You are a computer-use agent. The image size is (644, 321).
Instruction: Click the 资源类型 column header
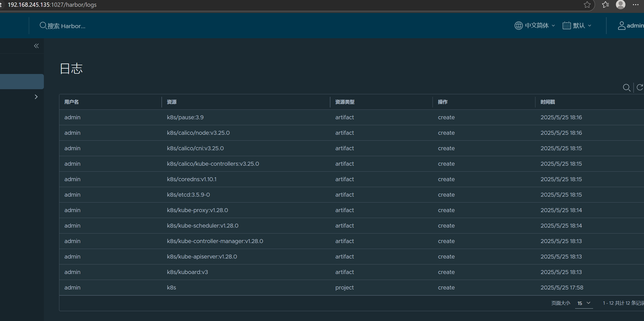point(344,102)
